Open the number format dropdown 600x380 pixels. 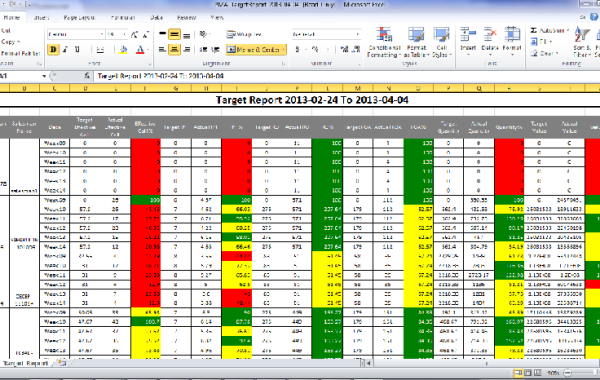357,34
